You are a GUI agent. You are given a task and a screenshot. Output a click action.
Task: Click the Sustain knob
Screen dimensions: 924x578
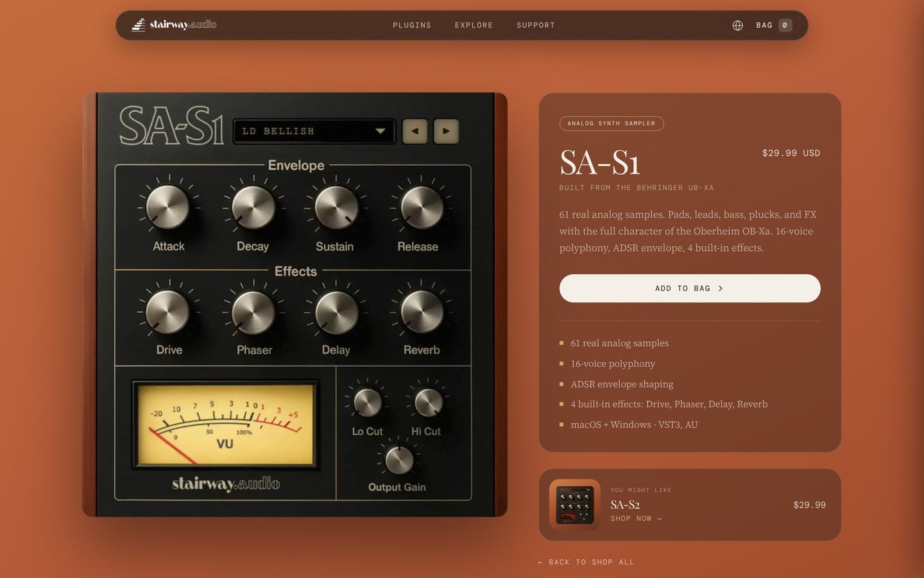(x=336, y=207)
